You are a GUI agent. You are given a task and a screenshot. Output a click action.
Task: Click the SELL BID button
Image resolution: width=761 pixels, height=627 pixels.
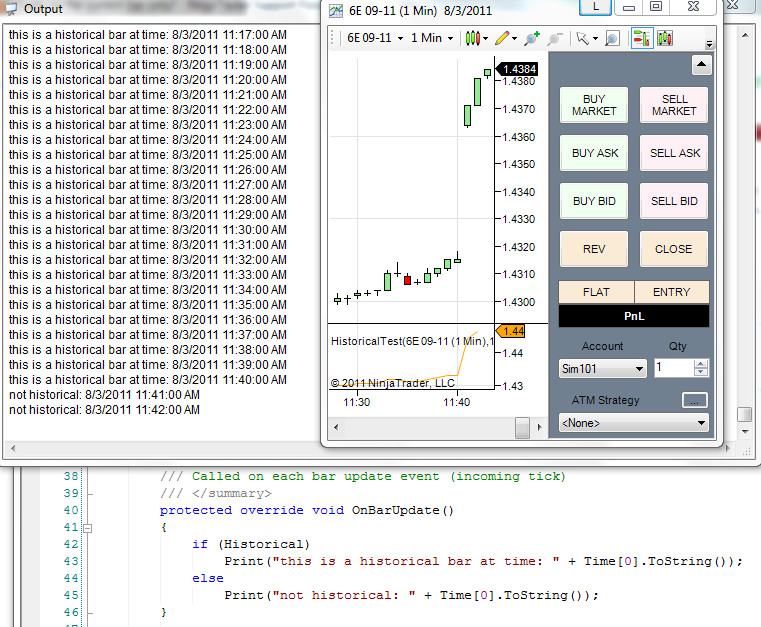[x=674, y=201]
